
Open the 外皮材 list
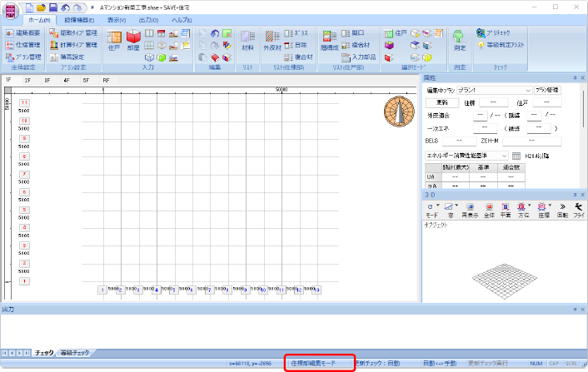[x=272, y=41]
